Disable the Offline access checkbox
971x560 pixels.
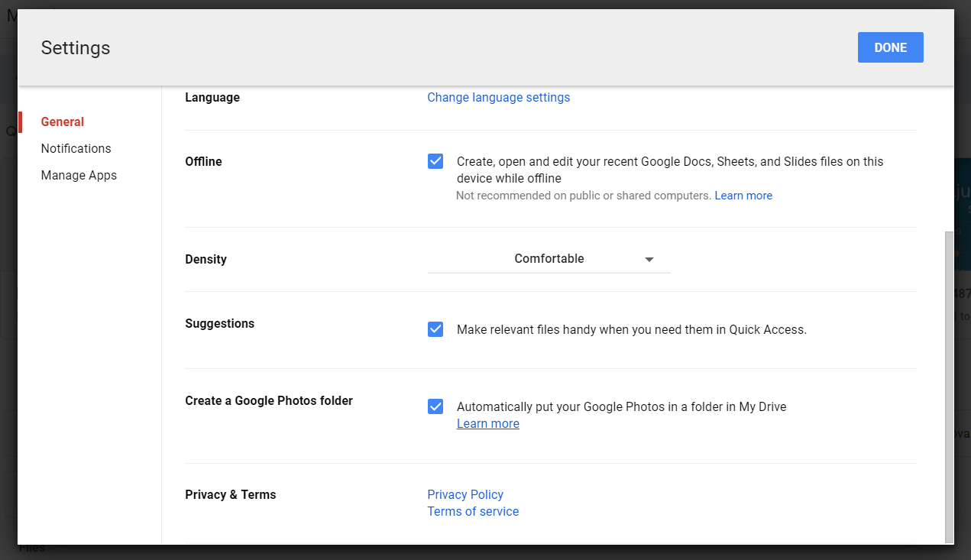[435, 161]
